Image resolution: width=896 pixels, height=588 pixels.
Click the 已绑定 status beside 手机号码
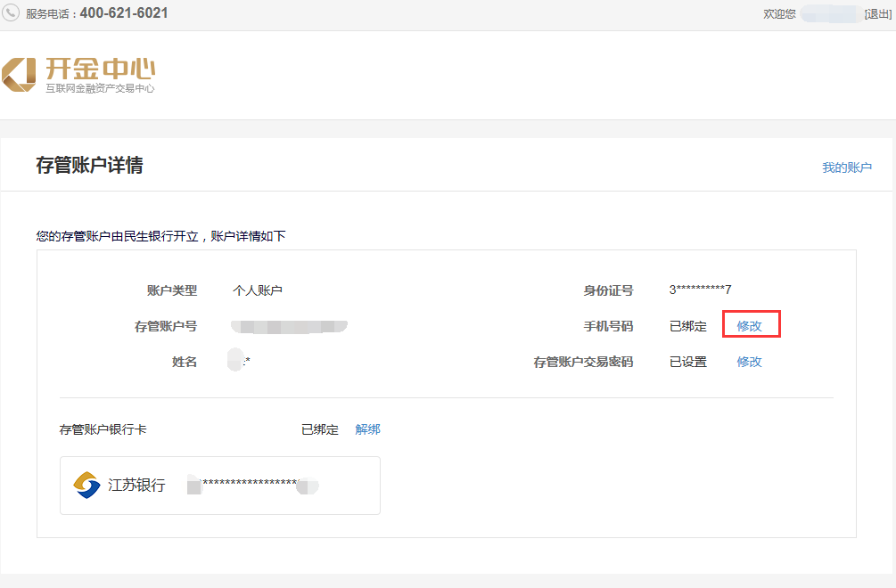pos(687,326)
